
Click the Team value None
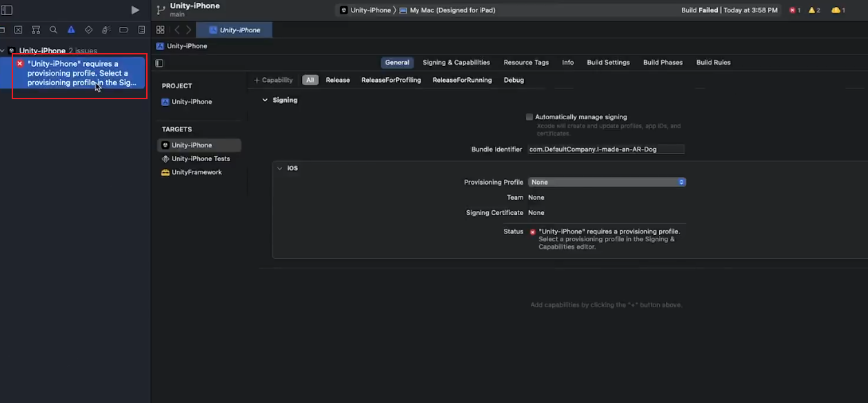point(536,198)
